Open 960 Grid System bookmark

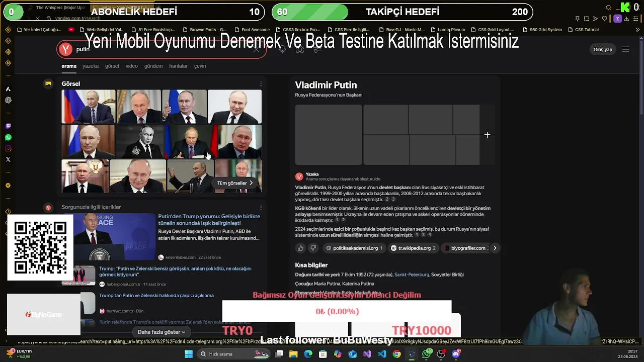(542, 30)
